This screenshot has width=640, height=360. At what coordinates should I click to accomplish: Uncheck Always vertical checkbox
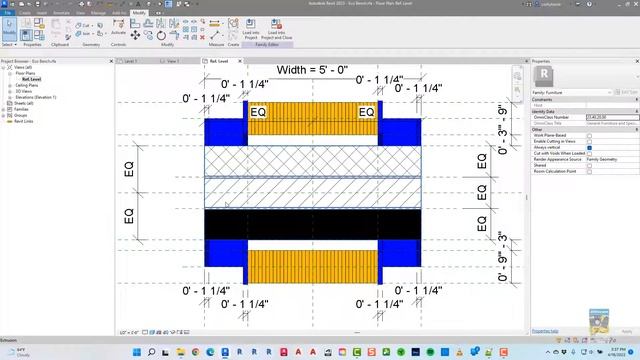pyautogui.click(x=589, y=147)
